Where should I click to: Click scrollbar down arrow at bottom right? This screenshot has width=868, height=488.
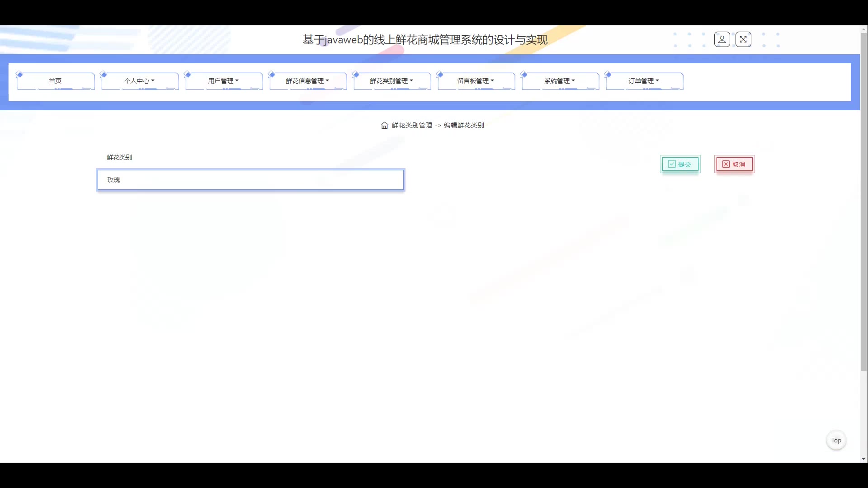(x=863, y=459)
